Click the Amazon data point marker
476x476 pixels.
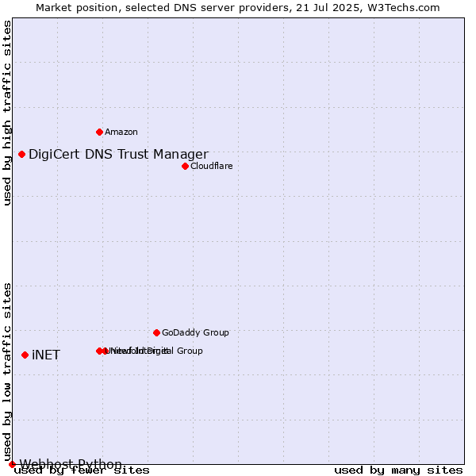tap(99, 132)
